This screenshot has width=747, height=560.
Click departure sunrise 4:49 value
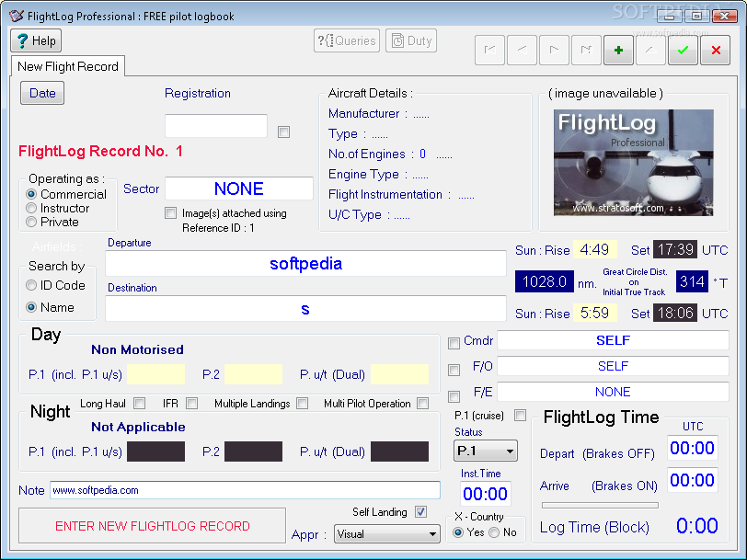point(594,249)
